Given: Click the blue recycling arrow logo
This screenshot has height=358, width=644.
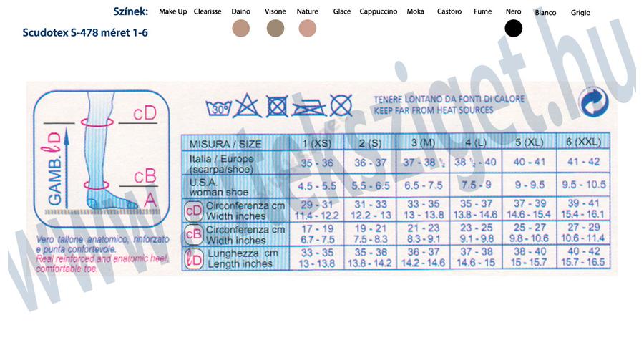Looking at the screenshot, I should click(x=593, y=102).
